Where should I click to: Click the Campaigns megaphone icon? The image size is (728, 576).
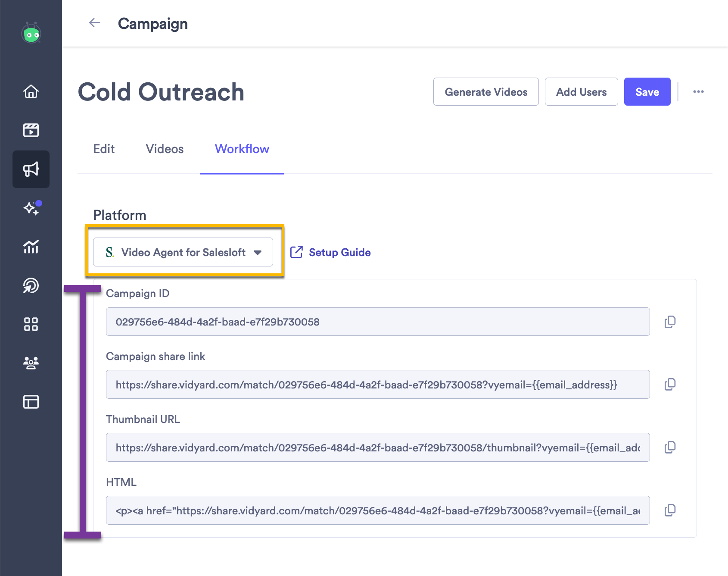click(31, 169)
